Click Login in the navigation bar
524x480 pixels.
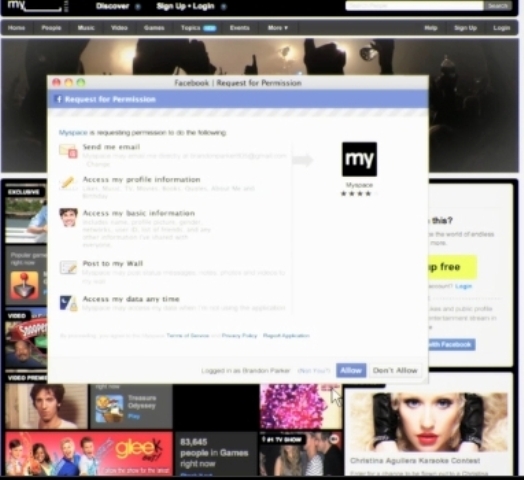[x=502, y=28]
